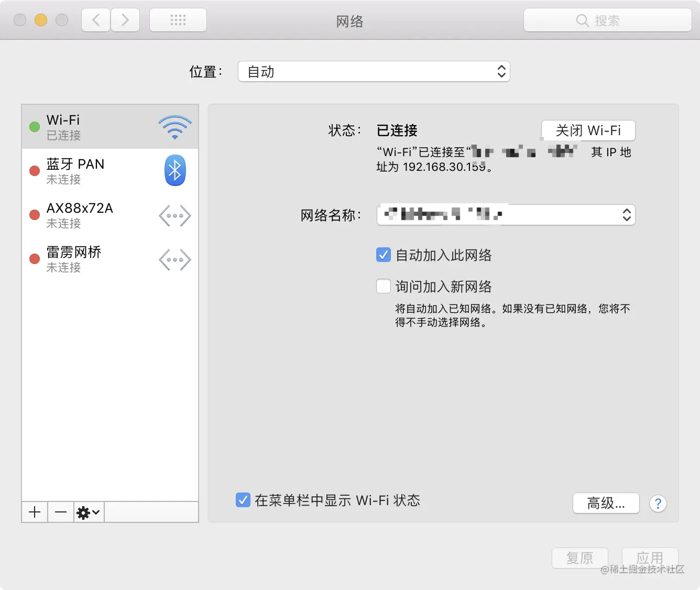700x590 pixels.
Task: Click the 关闭 Wi-Fi button
Action: (588, 130)
